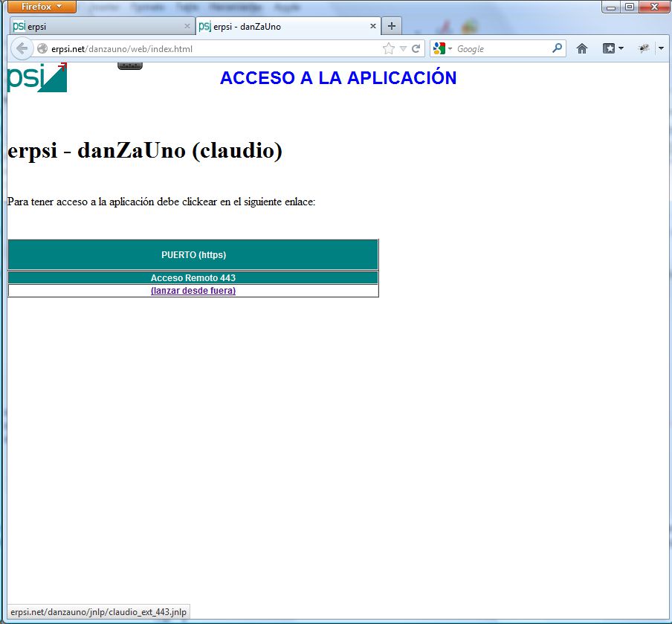Open the search engine selector dropdown

pyautogui.click(x=443, y=48)
